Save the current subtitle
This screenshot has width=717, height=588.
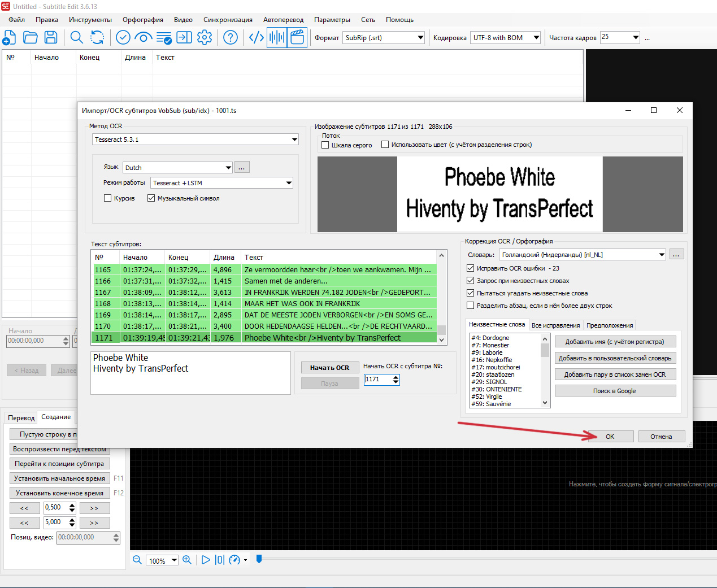click(x=50, y=37)
